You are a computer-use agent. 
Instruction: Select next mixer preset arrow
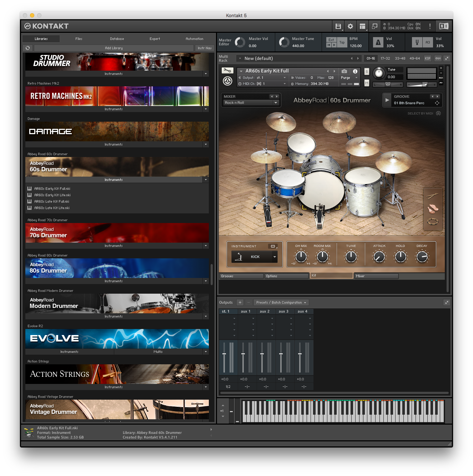click(277, 97)
